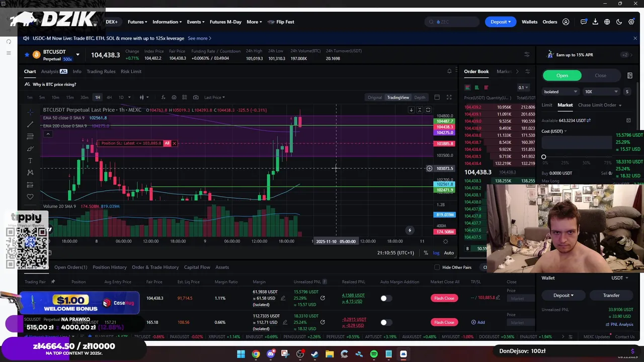The image size is (644, 362).
Task: Select the 15m timeframe
Action: [70, 97]
